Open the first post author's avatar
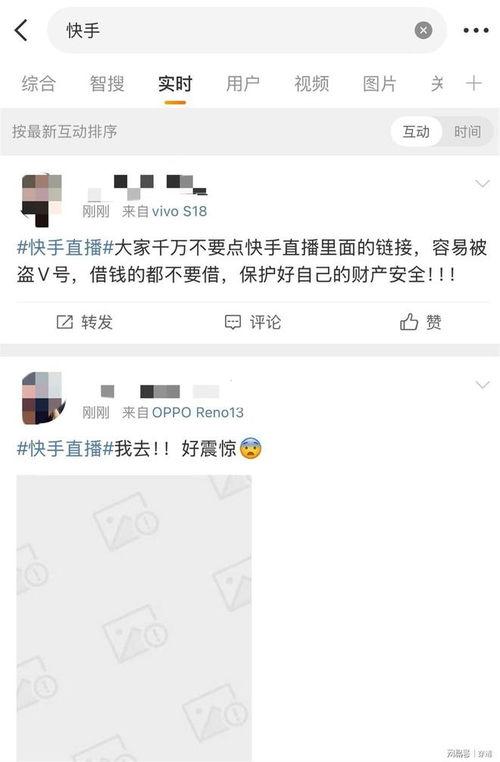The image size is (500, 762). (42, 200)
